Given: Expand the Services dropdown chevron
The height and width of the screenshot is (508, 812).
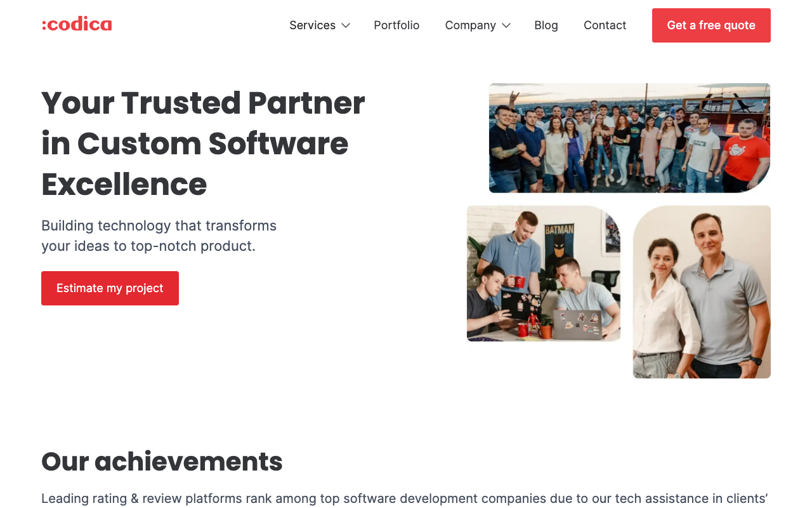Looking at the screenshot, I should 346,25.
